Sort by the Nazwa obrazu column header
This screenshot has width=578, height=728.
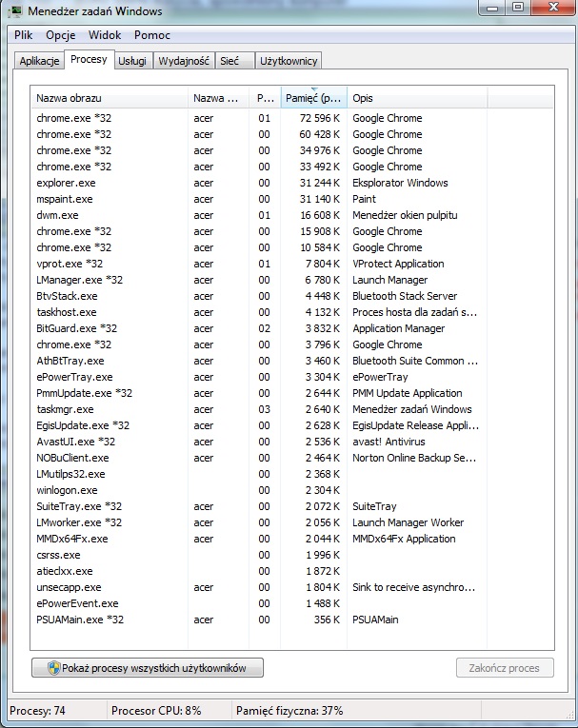[110, 98]
